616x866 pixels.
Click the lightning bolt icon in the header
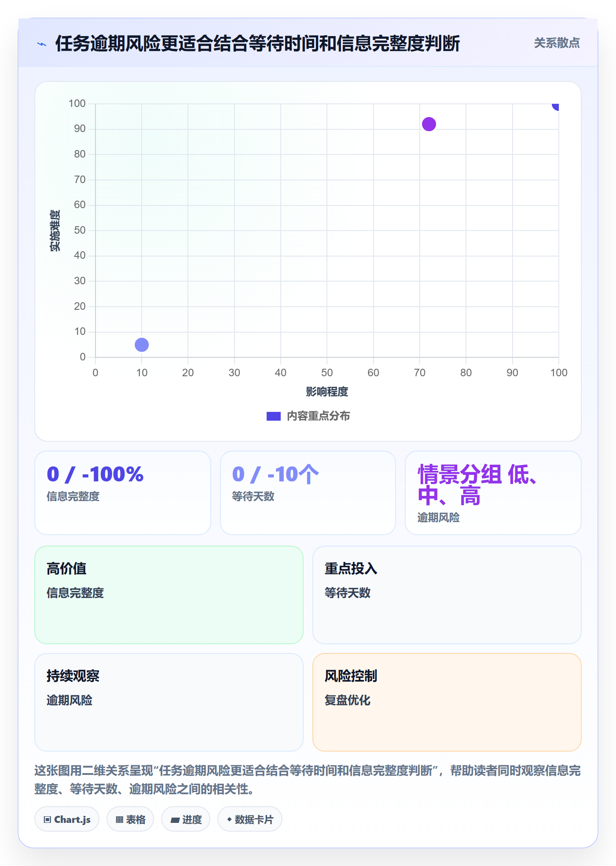(x=42, y=44)
